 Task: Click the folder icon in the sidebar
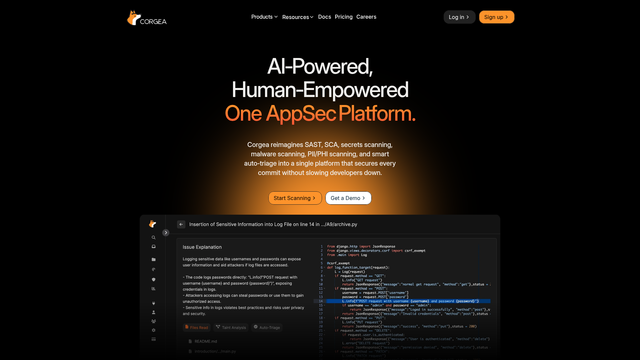coord(153,260)
